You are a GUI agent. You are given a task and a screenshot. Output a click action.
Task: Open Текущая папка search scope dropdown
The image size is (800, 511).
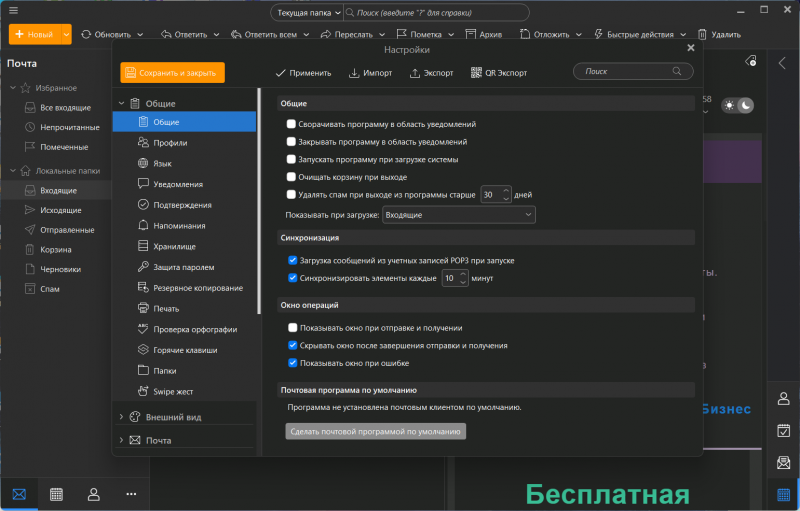(308, 13)
